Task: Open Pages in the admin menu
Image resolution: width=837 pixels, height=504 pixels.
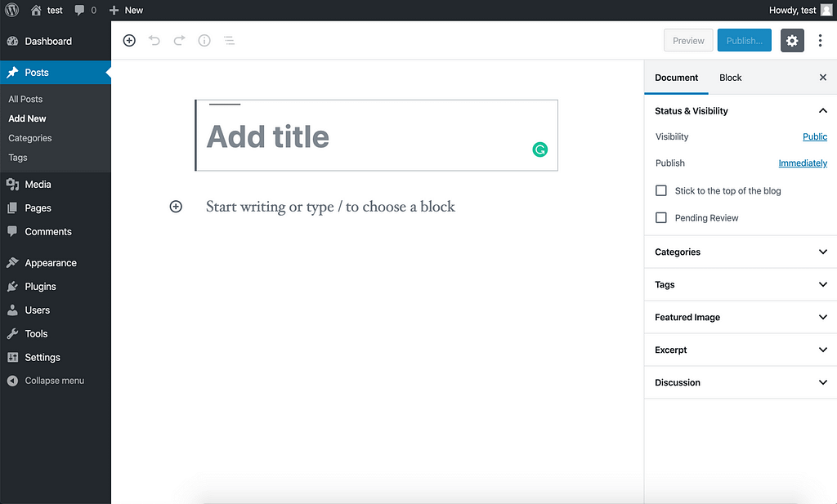Action: coord(56,208)
